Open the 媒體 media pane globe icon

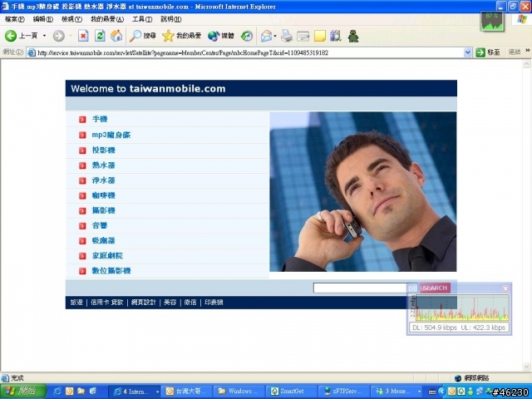[x=221, y=36]
